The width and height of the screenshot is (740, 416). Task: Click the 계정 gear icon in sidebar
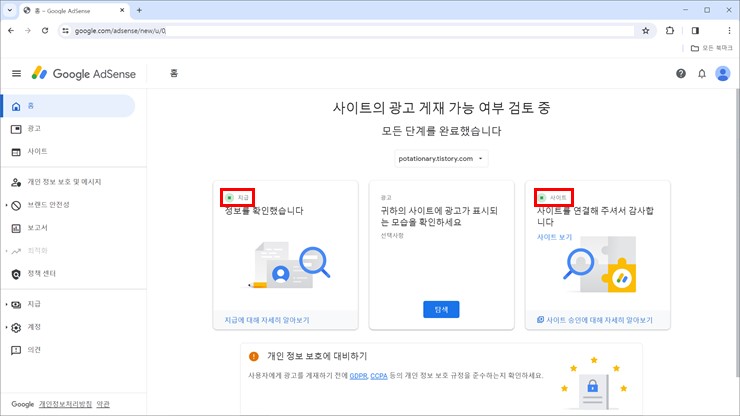pos(16,327)
